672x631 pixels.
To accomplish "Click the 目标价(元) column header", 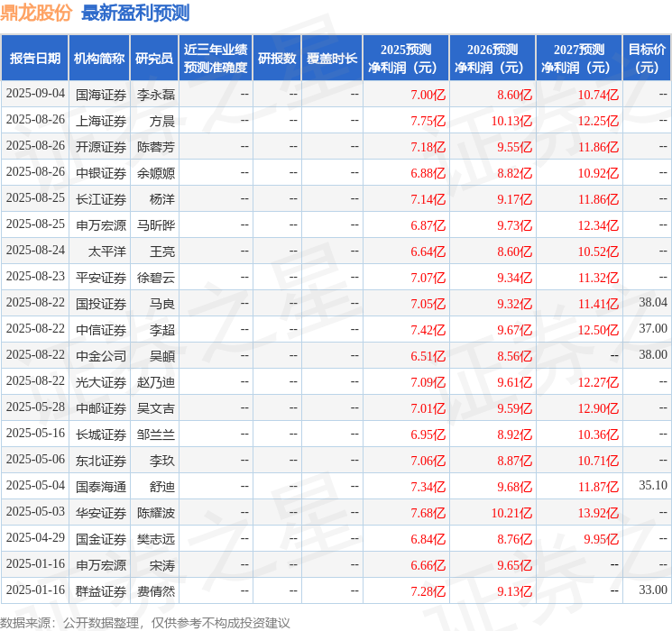I will (647, 59).
